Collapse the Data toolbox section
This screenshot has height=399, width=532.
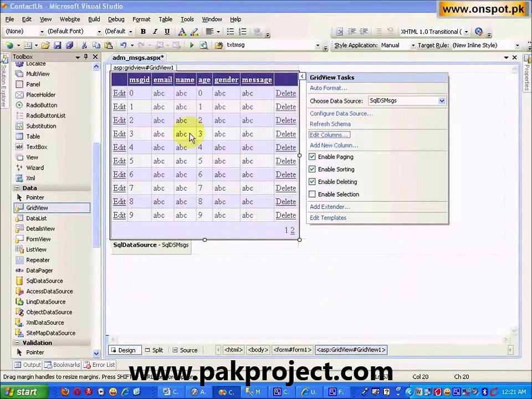pos(17,188)
